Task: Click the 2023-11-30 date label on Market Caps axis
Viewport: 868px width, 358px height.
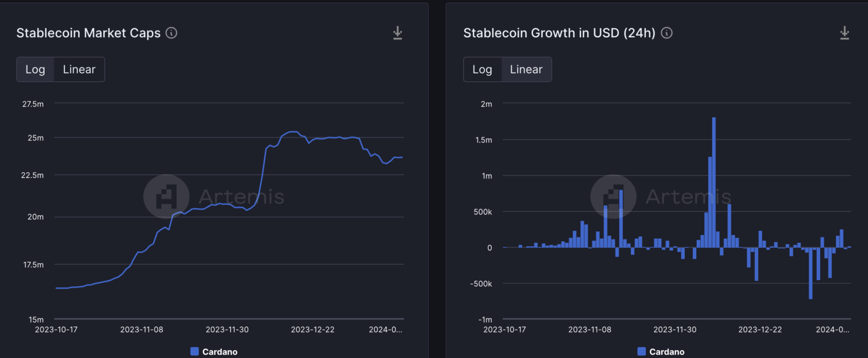Action: pyautogui.click(x=227, y=329)
